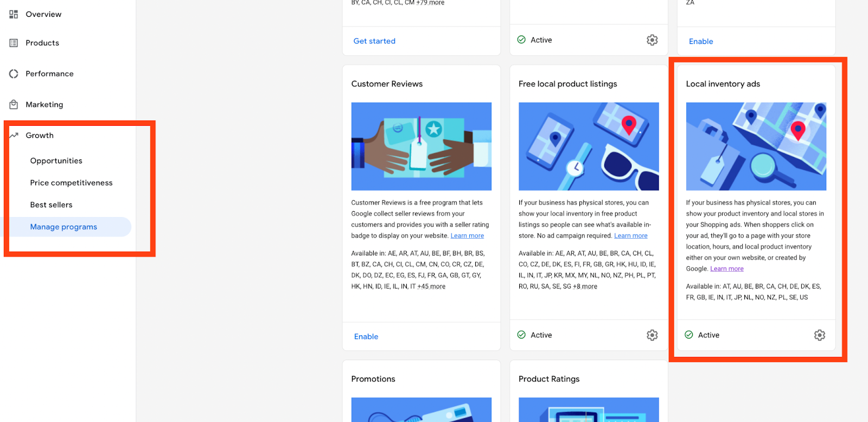Expand the '+45 more' countries in Customer Reviews
This screenshot has width=868, height=422.
coord(431,286)
